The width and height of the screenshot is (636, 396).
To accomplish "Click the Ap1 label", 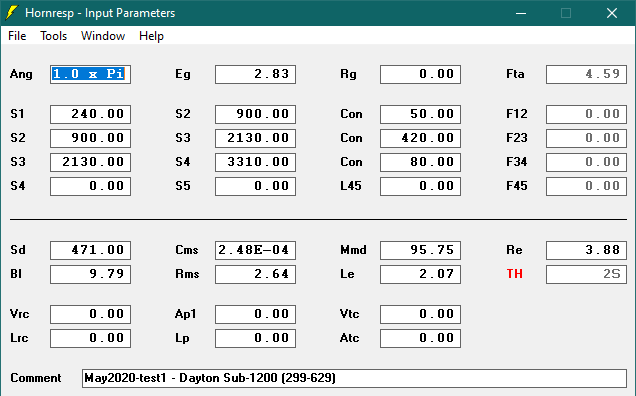I will [x=185, y=314].
